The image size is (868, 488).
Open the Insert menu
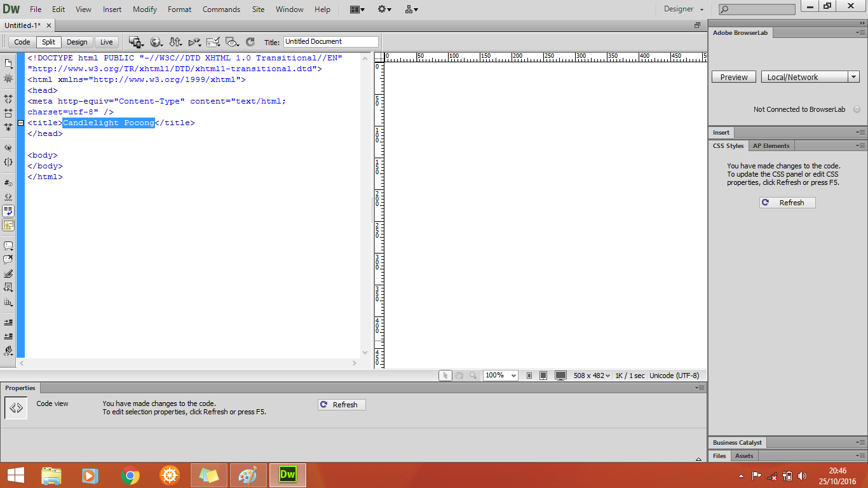112,10
